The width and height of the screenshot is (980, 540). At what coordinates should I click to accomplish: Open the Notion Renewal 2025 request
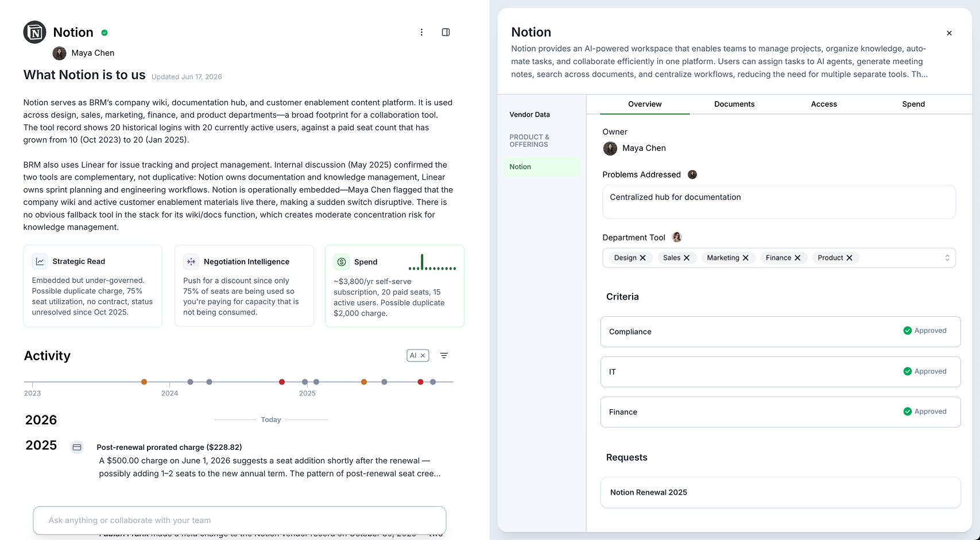[781, 492]
